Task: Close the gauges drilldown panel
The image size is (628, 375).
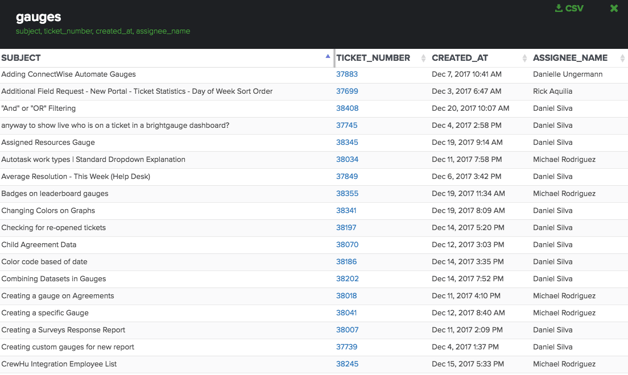Action: 614,8
